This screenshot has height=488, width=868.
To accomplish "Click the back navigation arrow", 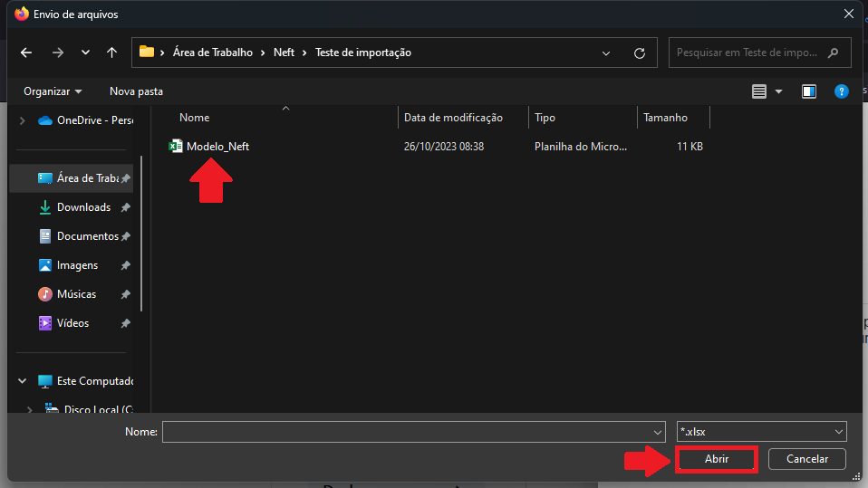I will [26, 53].
